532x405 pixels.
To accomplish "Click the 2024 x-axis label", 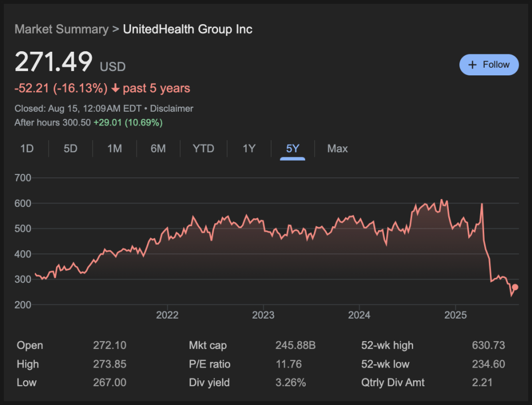I will click(x=359, y=315).
